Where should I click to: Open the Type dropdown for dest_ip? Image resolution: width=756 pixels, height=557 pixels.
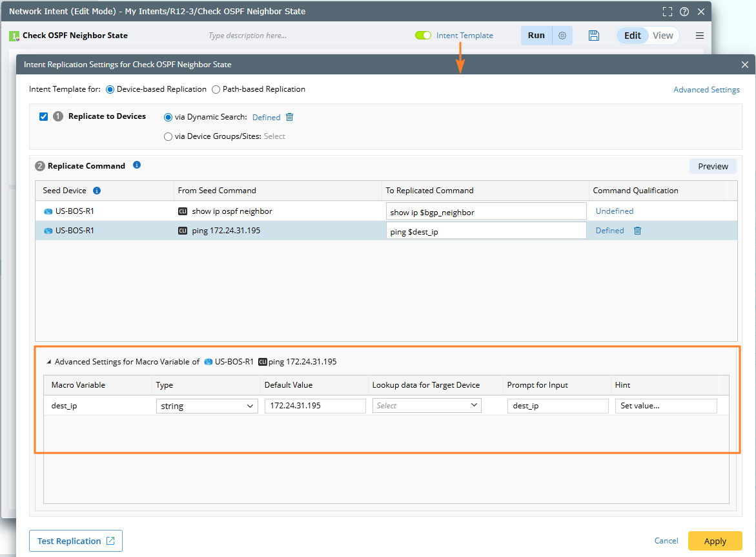207,406
